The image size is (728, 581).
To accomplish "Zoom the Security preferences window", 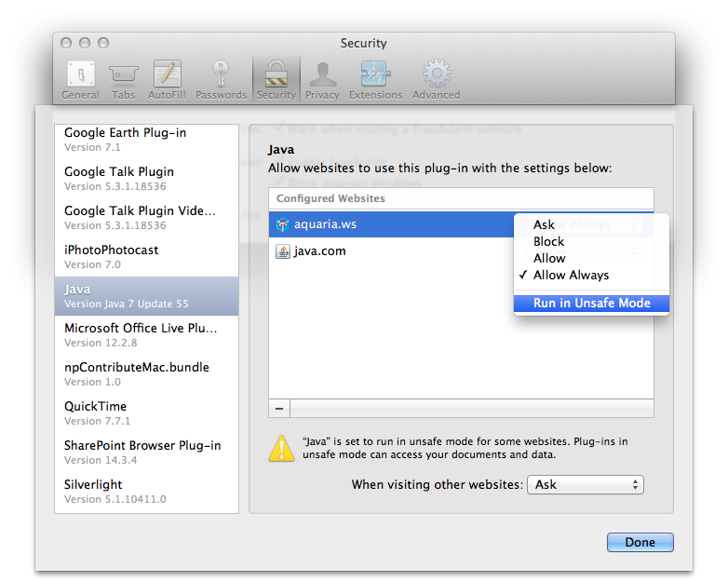I will pyautogui.click(x=103, y=43).
